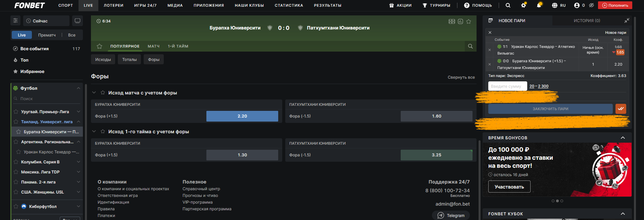Select first-half odds 3.25 Фора (-1.5)
644x220 pixels.
tap(437, 155)
